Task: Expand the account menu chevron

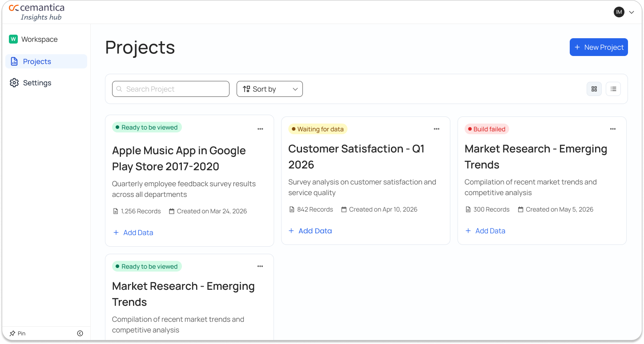Action: (x=632, y=12)
